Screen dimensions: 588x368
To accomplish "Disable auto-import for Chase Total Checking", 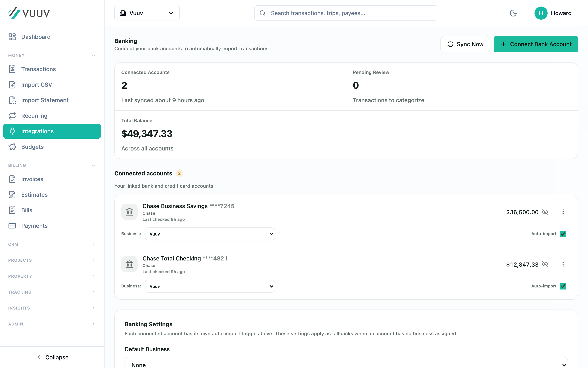I will 563,286.
